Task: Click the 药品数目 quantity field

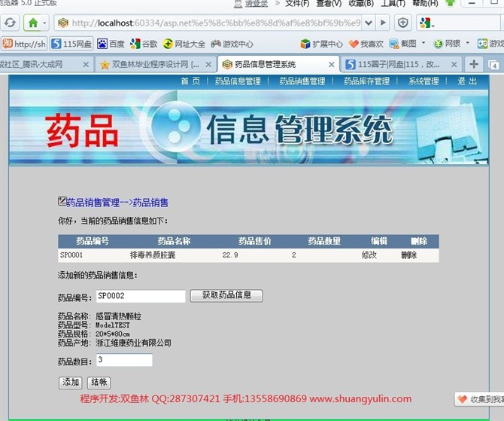Action: (x=124, y=360)
